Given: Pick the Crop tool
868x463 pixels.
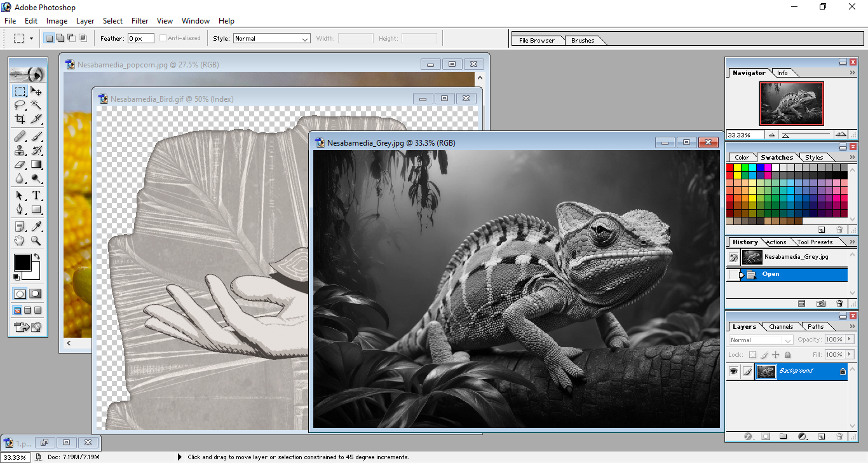Looking at the screenshot, I should (20, 119).
